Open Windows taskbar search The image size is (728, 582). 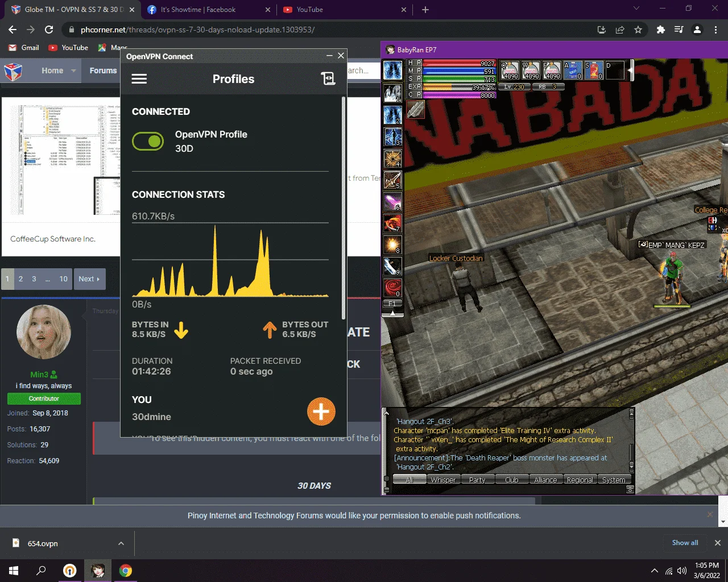(x=41, y=571)
